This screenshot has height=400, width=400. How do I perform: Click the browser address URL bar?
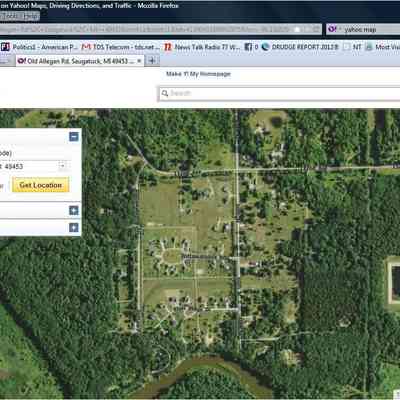(160, 29)
